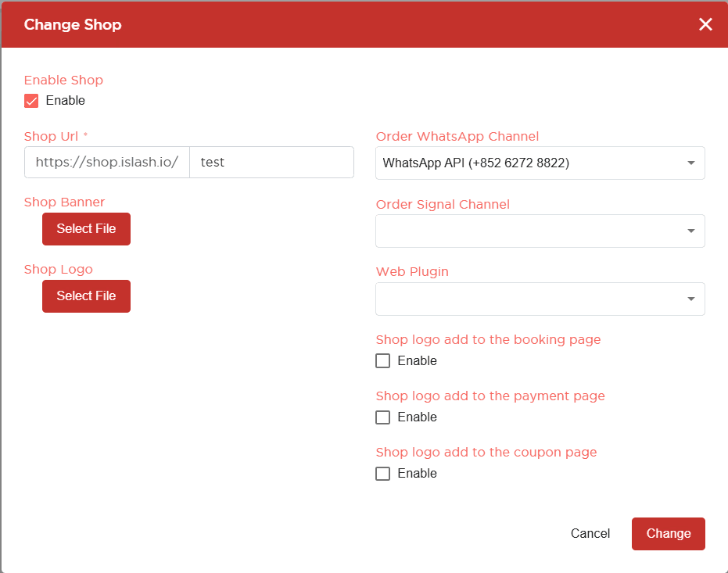This screenshot has height=573, width=728.
Task: Click the https://shop.islash.io/ URL prefix
Action: point(107,163)
